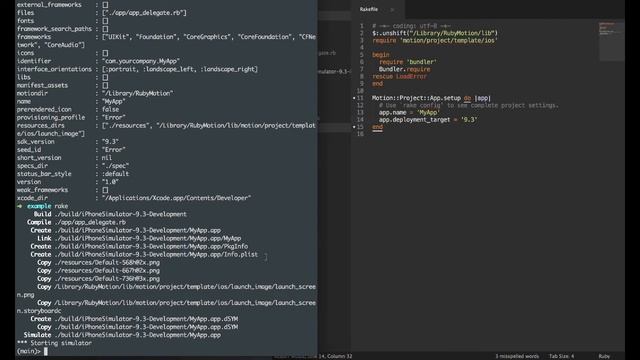Select the Rakefile tab in Sublime Text
640x360 pixels.
[x=369, y=9]
